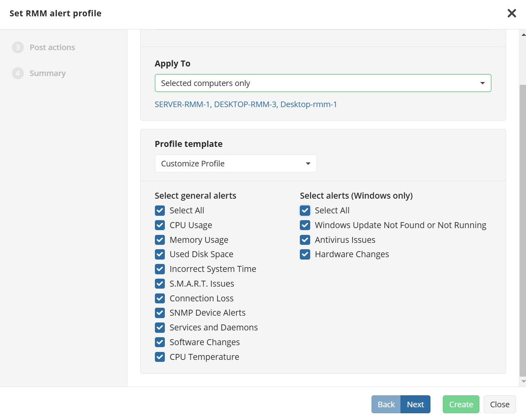
Task: Proceed with the Next button
Action: click(415, 404)
